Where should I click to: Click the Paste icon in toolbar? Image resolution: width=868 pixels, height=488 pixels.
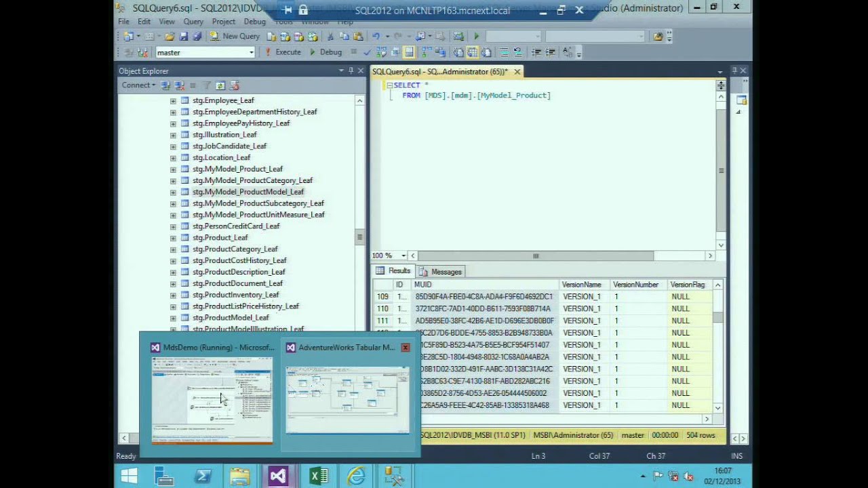[357, 37]
